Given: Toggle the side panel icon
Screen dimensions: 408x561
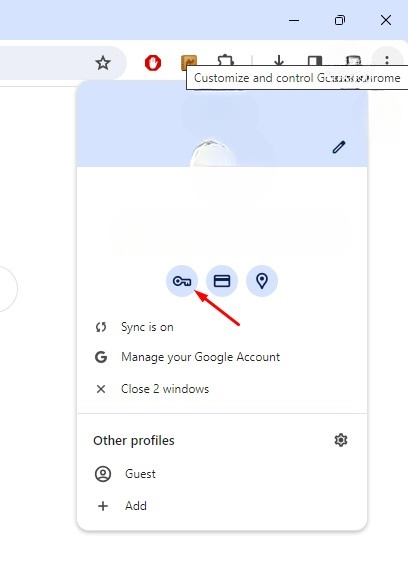Looking at the screenshot, I should 315,60.
